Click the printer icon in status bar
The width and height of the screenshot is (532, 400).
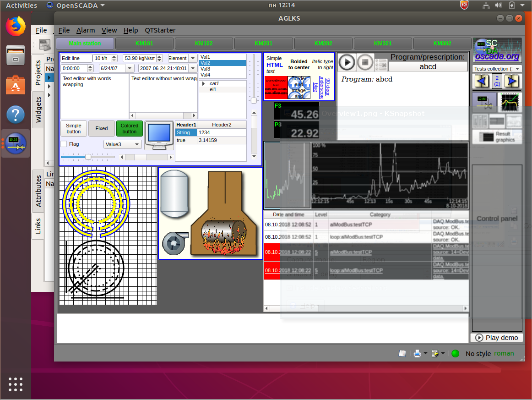tap(417, 353)
